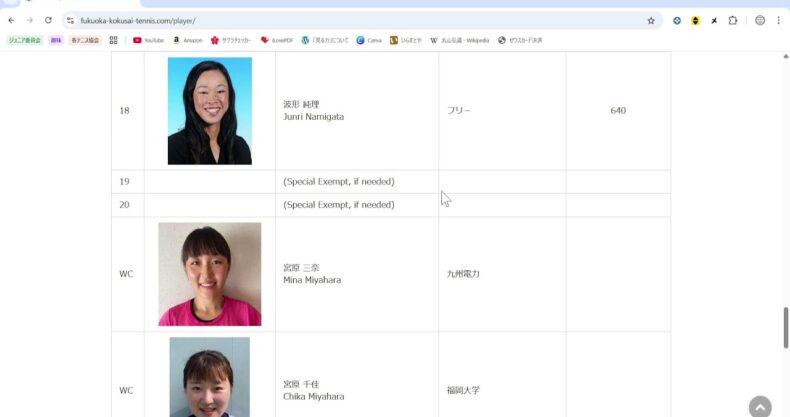This screenshot has height=417, width=790.
Task: Click the site information icon in address bar
Action: [70, 20]
